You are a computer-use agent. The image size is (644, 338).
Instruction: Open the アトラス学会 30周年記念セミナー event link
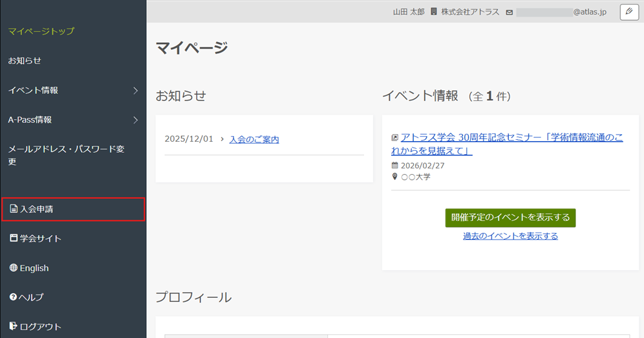click(x=507, y=144)
